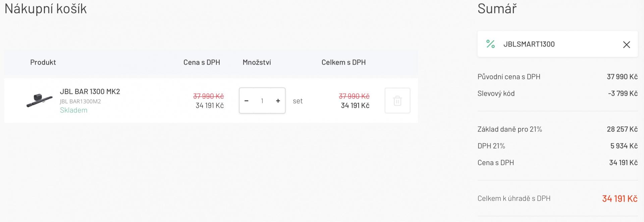Increase quantity with the plus button
The image size is (644, 222).
(x=278, y=101)
